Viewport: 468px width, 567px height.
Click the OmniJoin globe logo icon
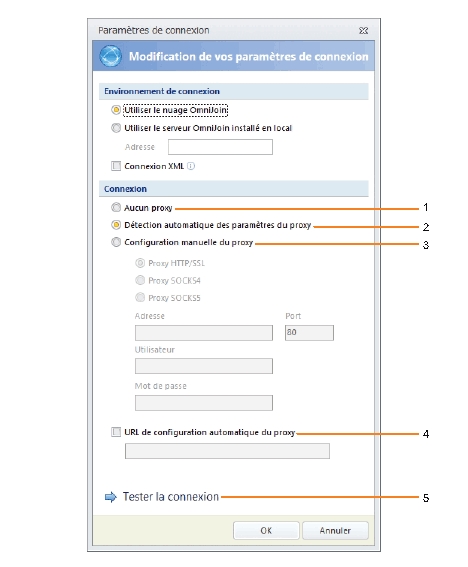(110, 56)
